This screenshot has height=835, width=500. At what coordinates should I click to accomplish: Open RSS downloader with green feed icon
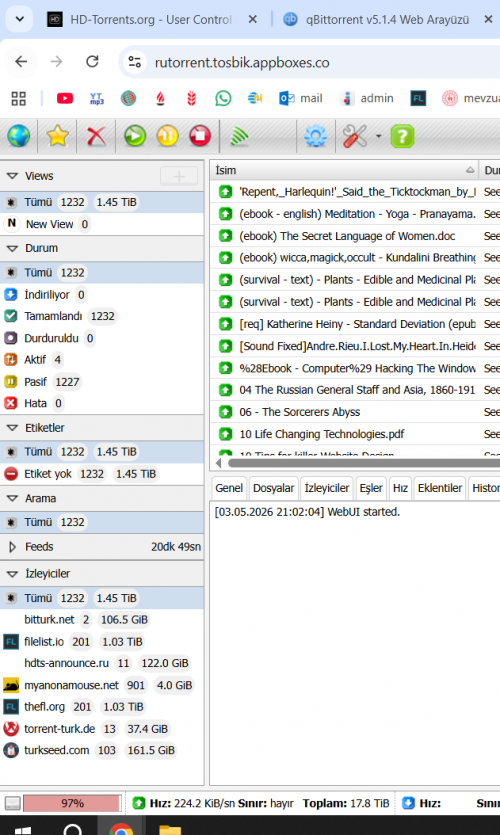coord(239,137)
